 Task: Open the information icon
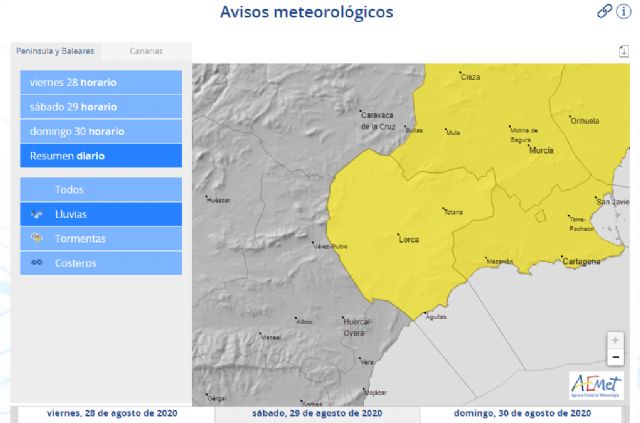pyautogui.click(x=623, y=12)
